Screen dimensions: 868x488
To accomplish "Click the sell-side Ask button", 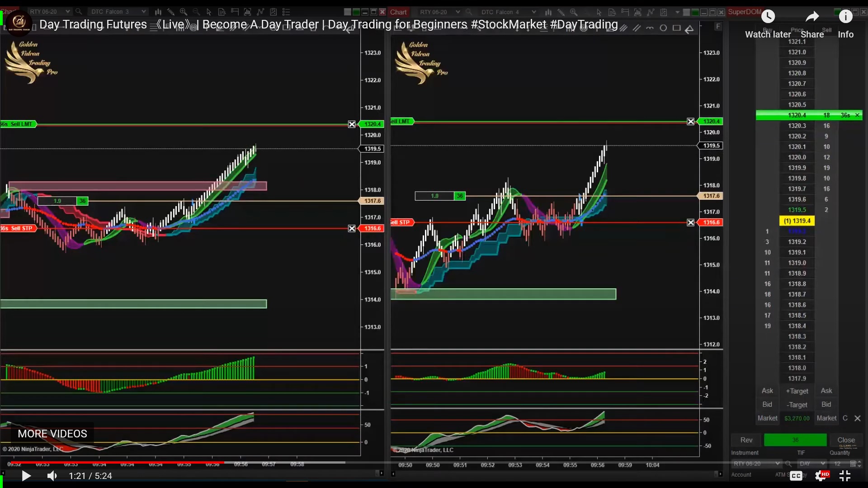I will click(826, 391).
